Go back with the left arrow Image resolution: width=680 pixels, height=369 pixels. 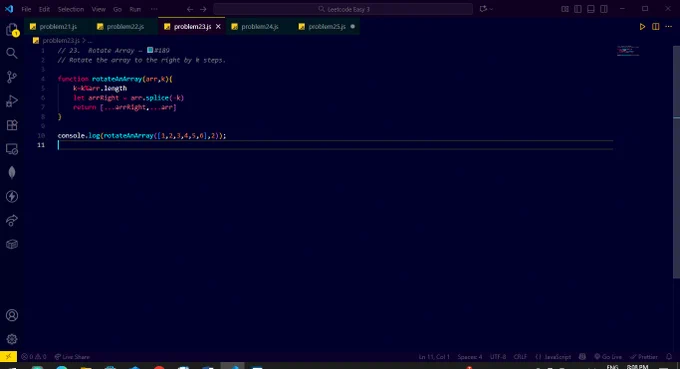coord(190,9)
